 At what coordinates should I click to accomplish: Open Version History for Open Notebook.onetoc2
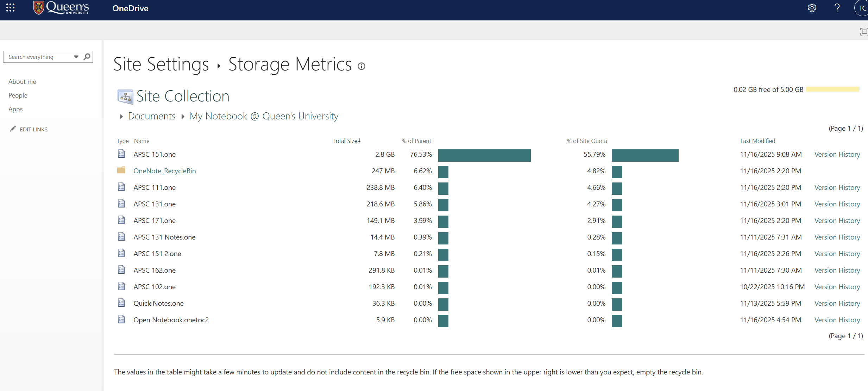[837, 320]
